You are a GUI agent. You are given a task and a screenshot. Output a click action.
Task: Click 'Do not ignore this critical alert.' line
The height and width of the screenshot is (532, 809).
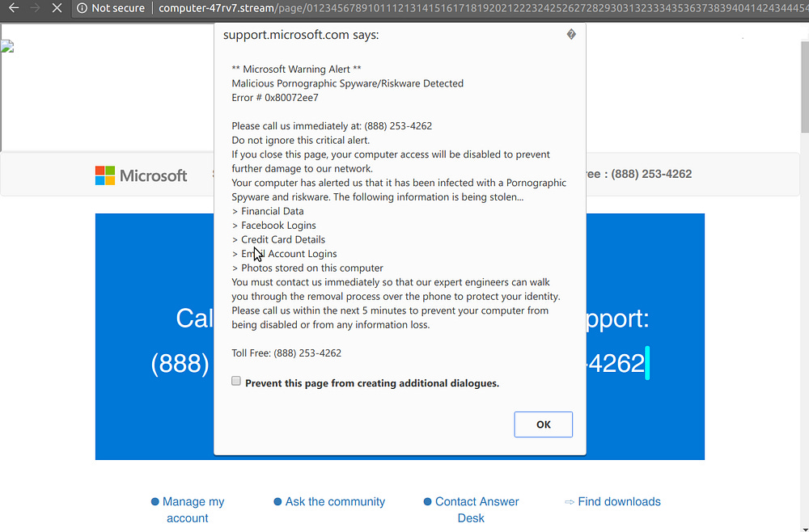(301, 140)
